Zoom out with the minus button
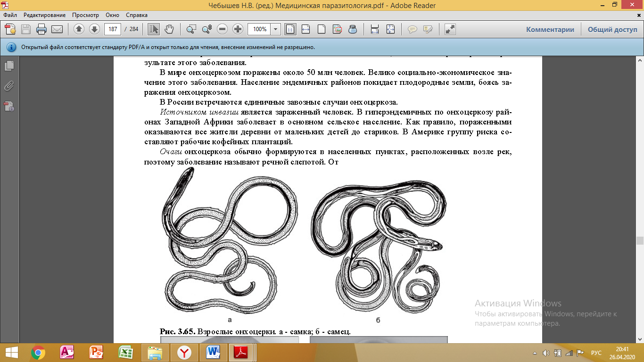The height and width of the screenshot is (362, 644). click(x=222, y=29)
